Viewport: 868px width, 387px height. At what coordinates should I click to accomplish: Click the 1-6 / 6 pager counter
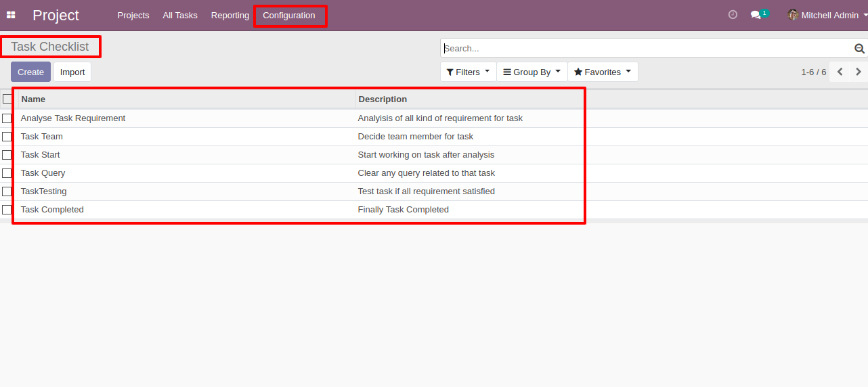814,72
